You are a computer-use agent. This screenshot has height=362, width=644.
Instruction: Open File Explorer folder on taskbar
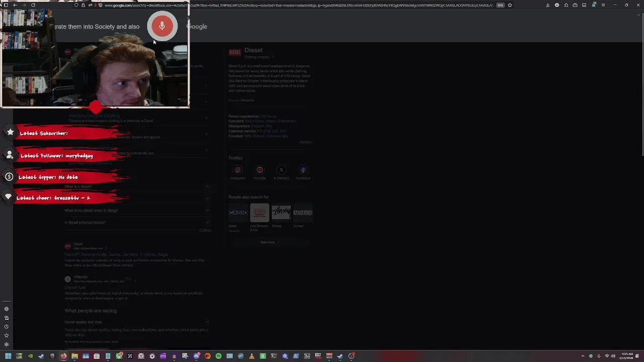point(74,356)
